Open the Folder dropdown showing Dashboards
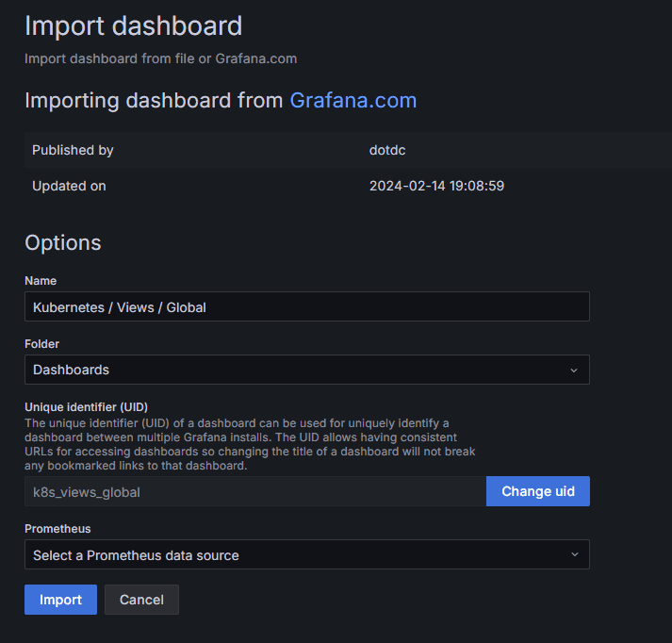This screenshot has width=672, height=643. coord(297,370)
